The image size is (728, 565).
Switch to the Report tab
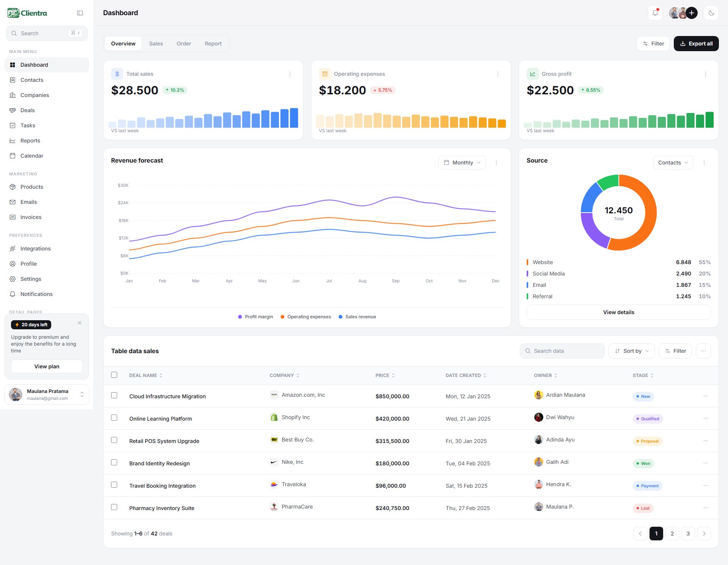tap(213, 44)
